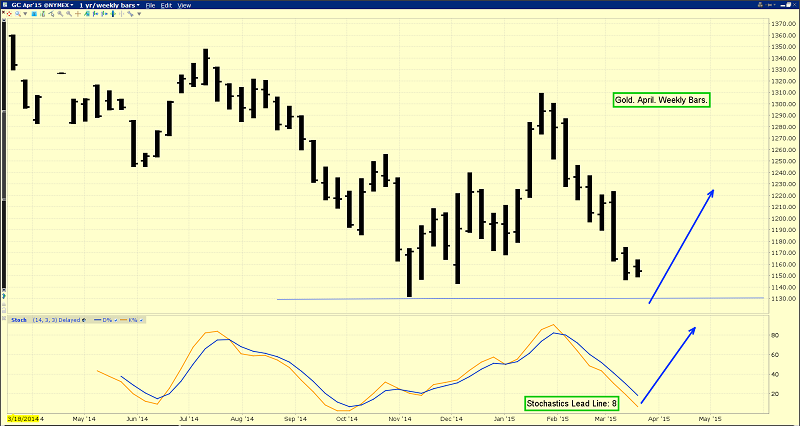This screenshot has width=800, height=426.
Task: Click the 3/18/2014 highlighted date marker
Action: click(22, 419)
